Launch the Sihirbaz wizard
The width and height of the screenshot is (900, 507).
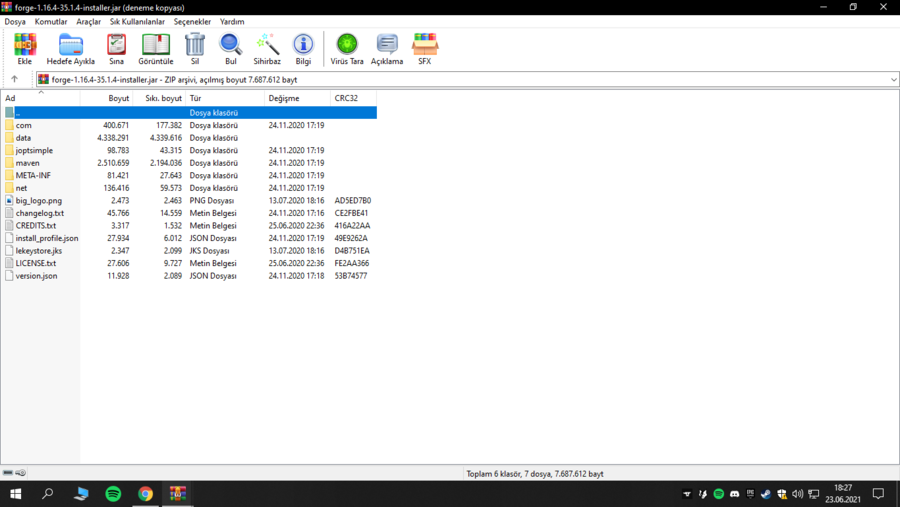point(267,44)
